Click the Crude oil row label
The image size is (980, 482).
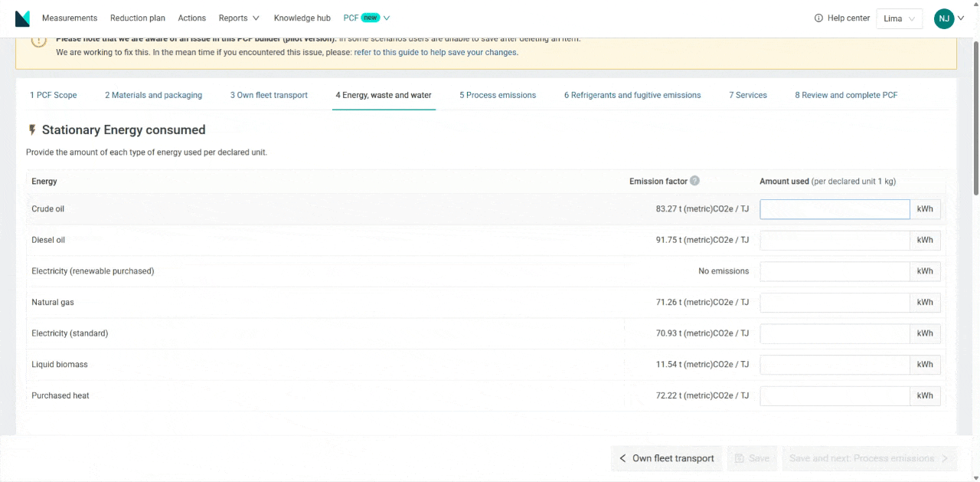(47, 209)
